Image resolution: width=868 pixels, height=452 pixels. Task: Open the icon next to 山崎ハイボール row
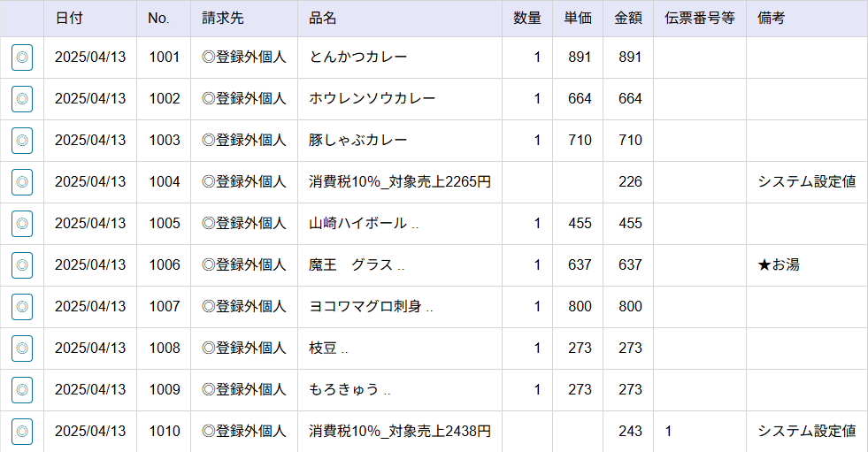point(22,224)
